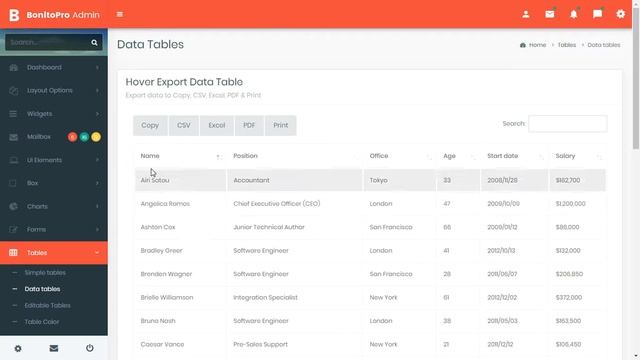Expand the Widgets menu chevron
The height and width of the screenshot is (360, 640).
click(97, 114)
